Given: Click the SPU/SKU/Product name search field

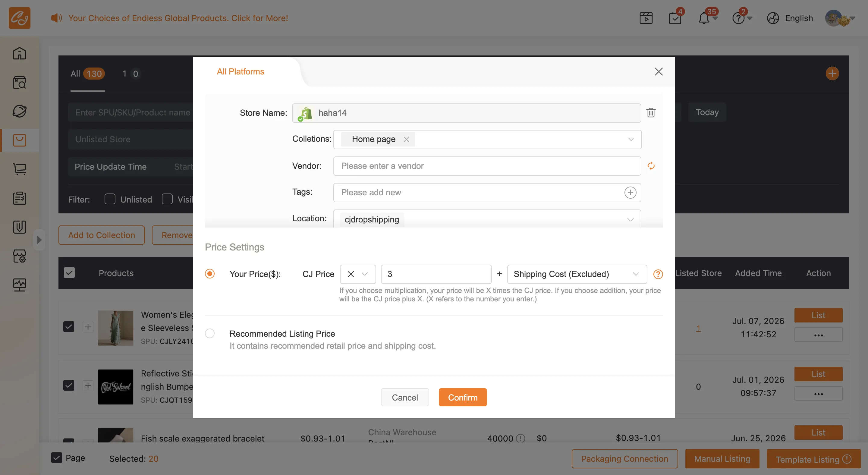Looking at the screenshot, I should [x=131, y=112].
